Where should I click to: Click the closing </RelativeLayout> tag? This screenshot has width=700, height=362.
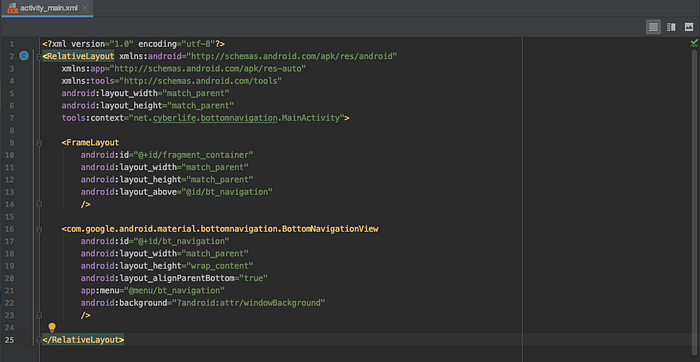tap(83, 340)
